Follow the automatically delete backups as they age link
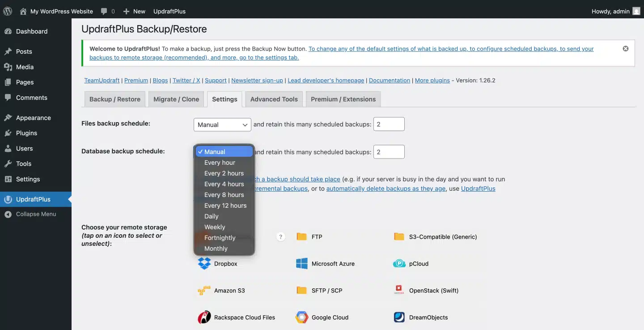 pyautogui.click(x=386, y=189)
